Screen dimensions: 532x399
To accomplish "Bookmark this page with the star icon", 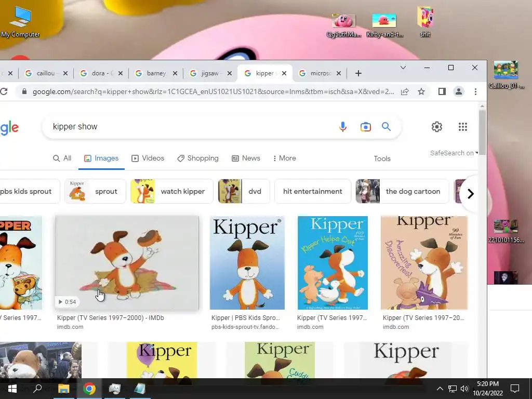I will tap(421, 91).
